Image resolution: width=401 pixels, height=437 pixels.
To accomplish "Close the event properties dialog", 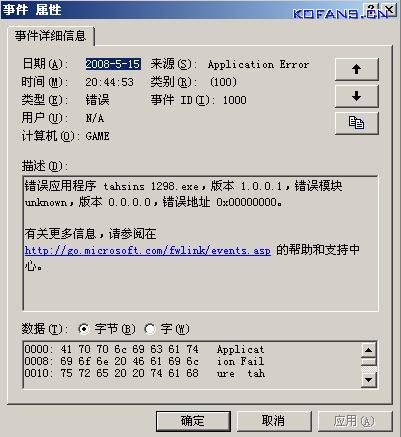I will (x=388, y=8).
